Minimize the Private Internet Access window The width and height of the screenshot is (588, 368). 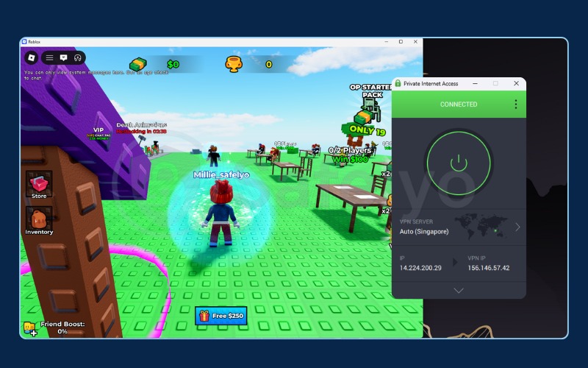475,83
